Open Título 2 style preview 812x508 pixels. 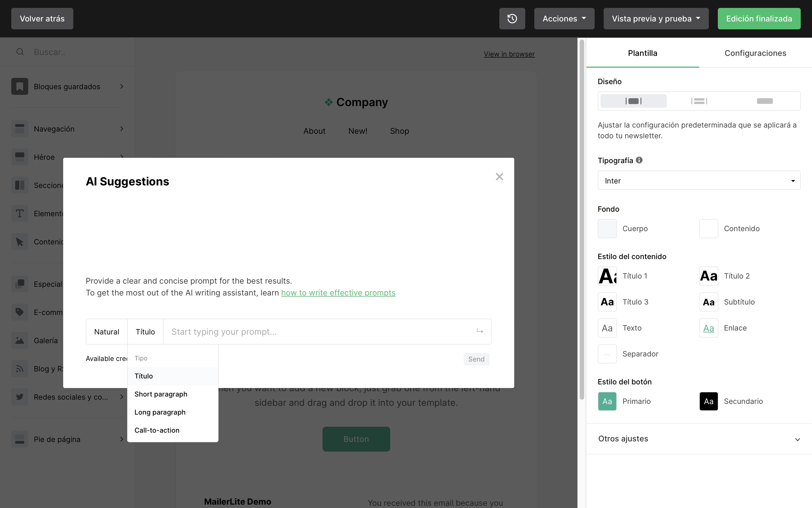click(x=709, y=276)
